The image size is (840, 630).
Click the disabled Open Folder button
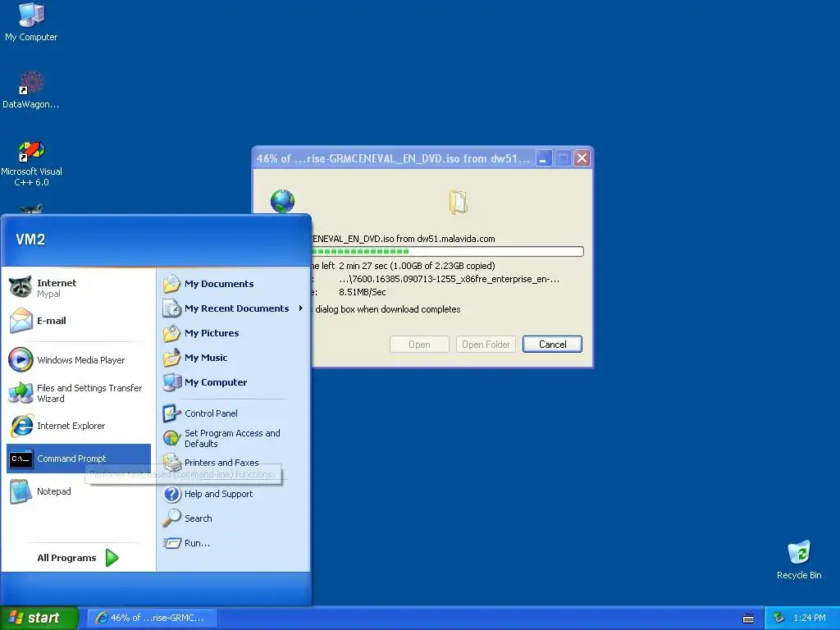(x=486, y=345)
